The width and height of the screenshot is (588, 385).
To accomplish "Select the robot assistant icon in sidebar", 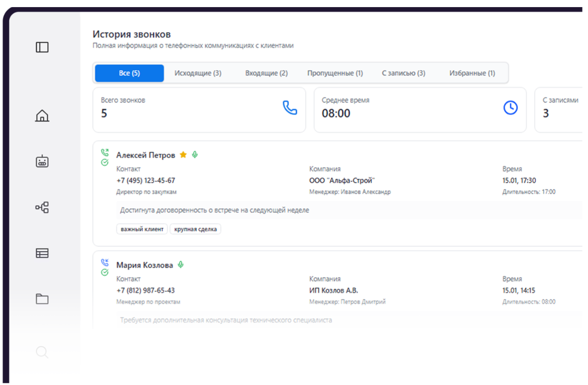I will pos(42,161).
